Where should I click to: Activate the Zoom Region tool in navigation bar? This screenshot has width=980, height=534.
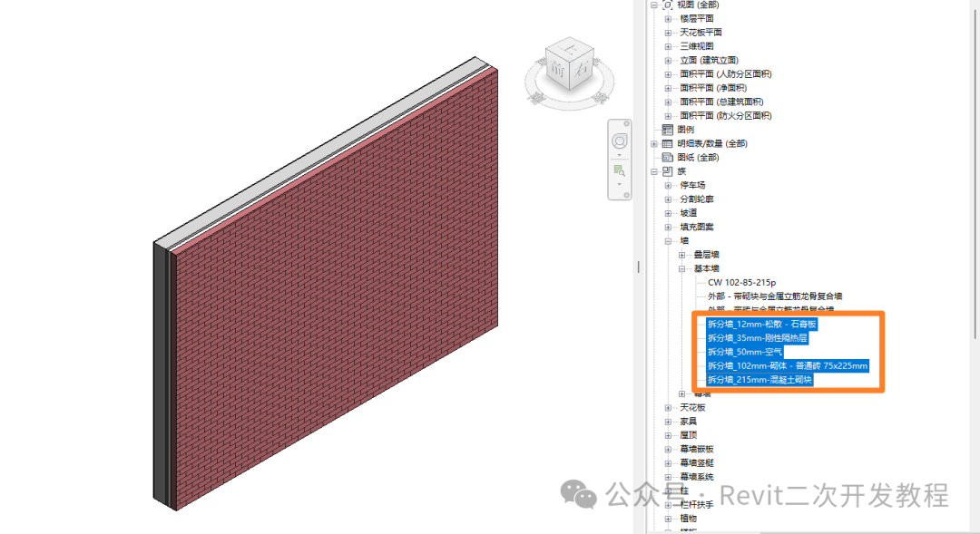pyautogui.click(x=620, y=170)
